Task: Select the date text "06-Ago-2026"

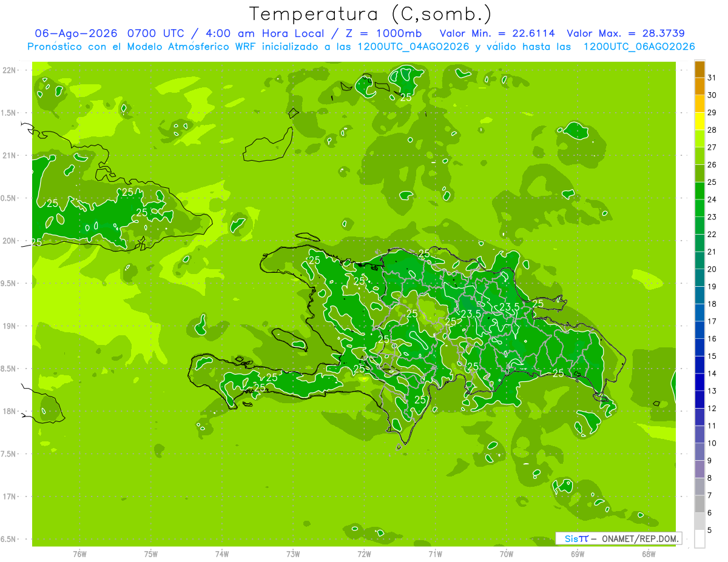Action: pos(76,33)
